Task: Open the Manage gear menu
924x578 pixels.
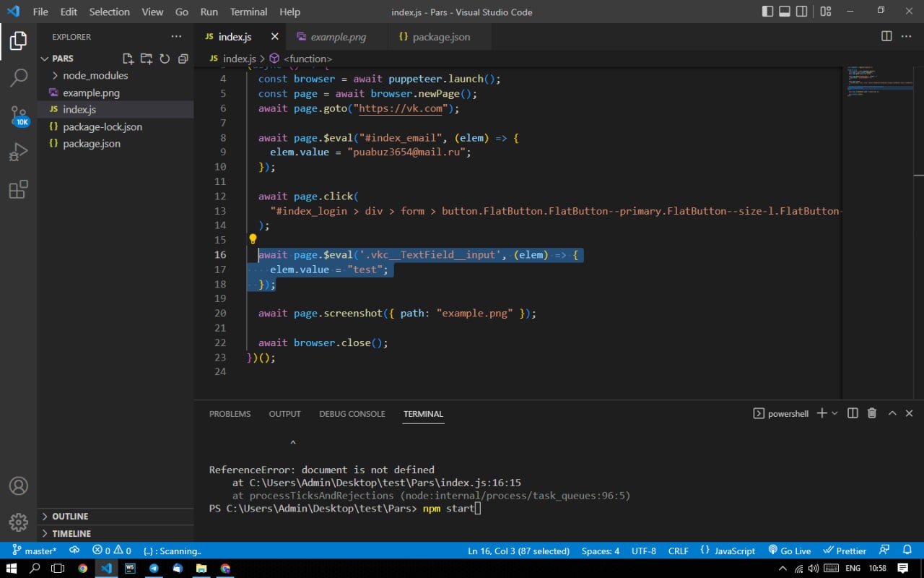Action: pyautogui.click(x=19, y=522)
